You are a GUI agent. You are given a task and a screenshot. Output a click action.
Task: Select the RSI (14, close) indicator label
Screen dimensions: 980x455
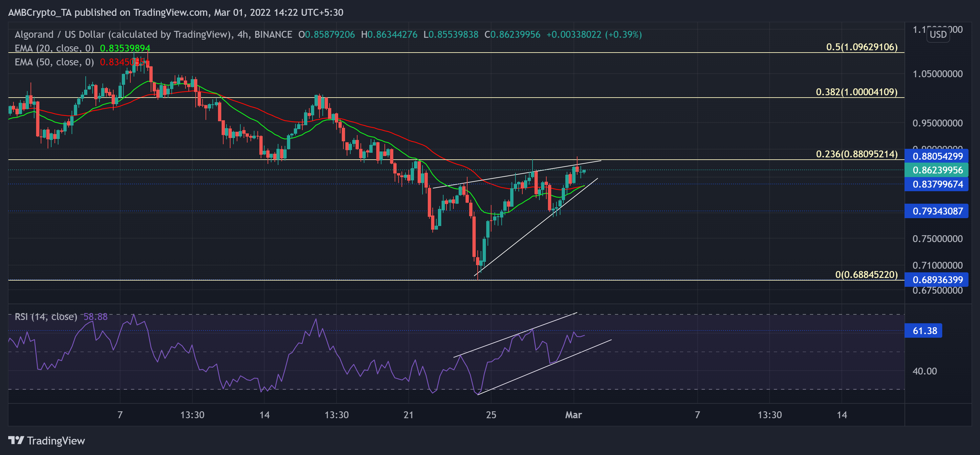46,316
